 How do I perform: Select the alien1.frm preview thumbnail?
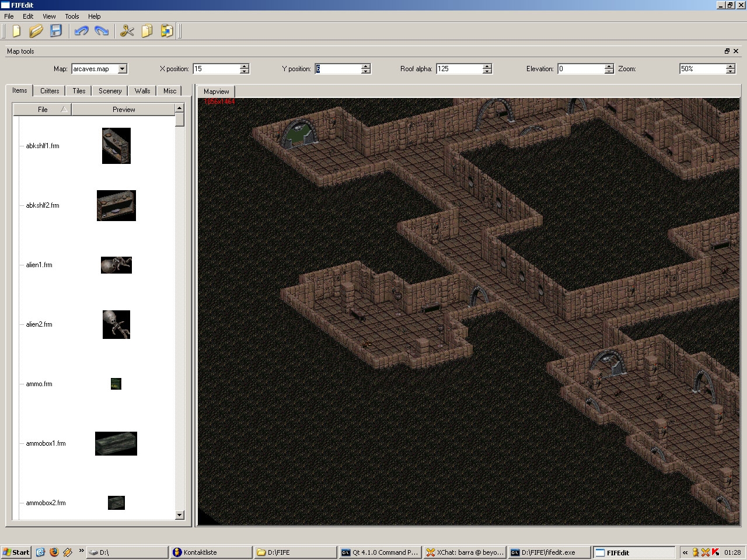(x=116, y=265)
